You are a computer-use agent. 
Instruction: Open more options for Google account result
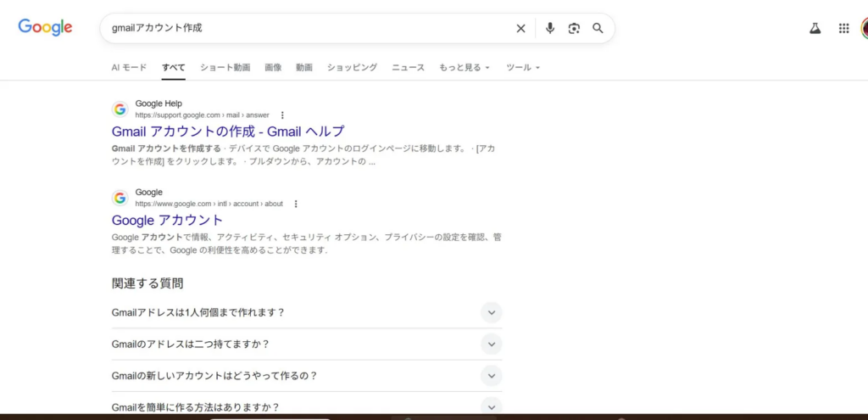[295, 204]
